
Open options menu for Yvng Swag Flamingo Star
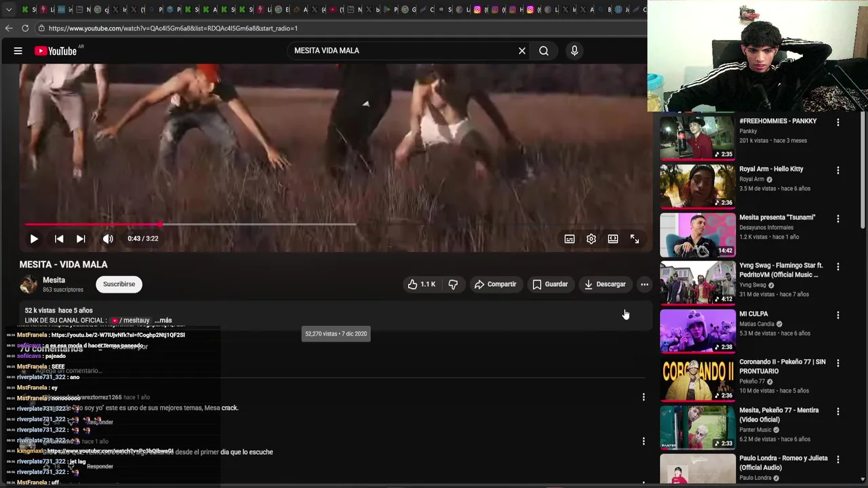tap(837, 267)
